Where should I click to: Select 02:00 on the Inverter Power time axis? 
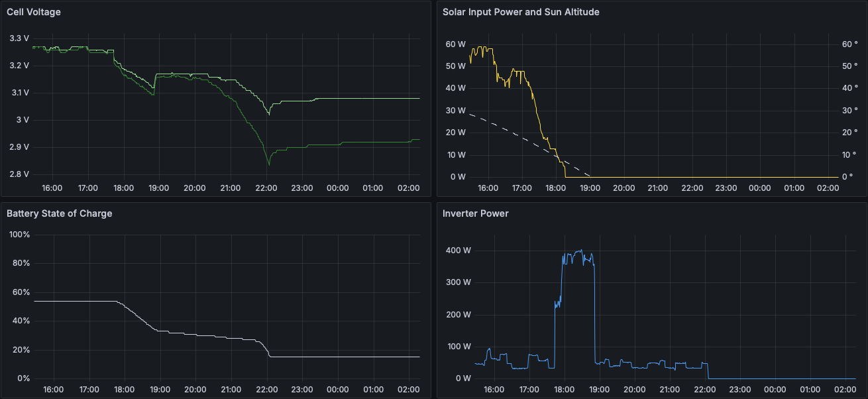846,390
